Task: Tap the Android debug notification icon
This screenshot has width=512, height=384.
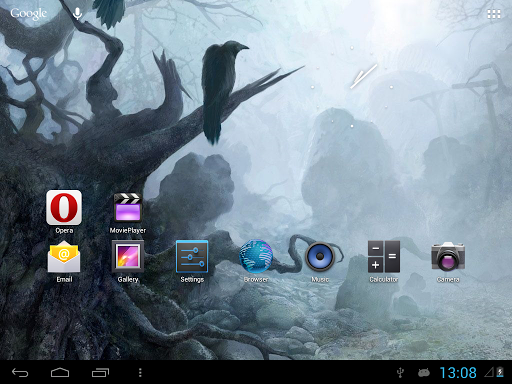Action: pyautogui.click(x=424, y=373)
